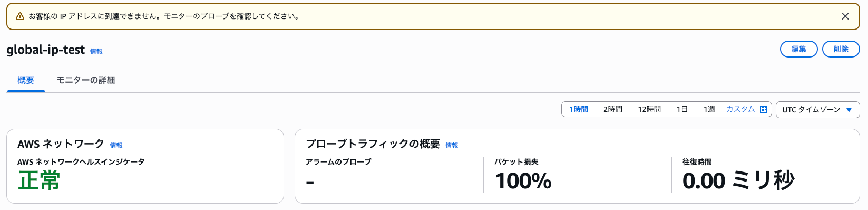The image size is (868, 210).
Task: Switch to the 概要 tab
Action: click(x=26, y=80)
